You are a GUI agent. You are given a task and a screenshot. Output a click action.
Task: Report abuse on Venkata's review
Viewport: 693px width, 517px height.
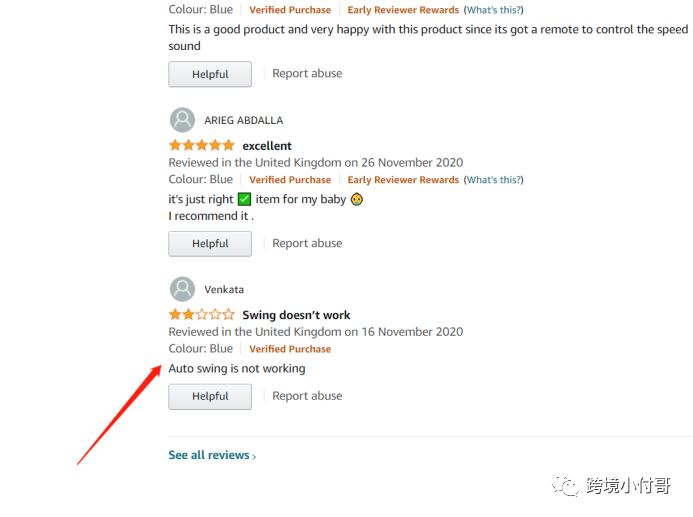[307, 395]
